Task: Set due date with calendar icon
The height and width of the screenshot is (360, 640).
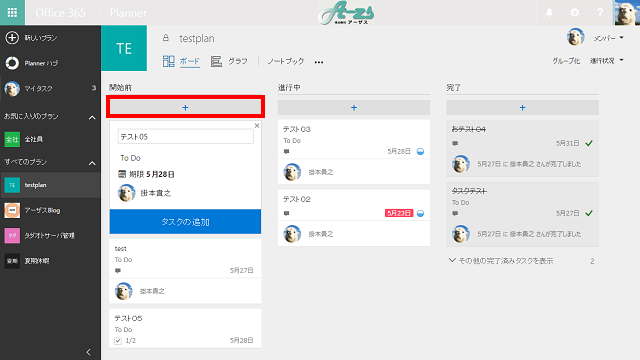Action: 122,174
